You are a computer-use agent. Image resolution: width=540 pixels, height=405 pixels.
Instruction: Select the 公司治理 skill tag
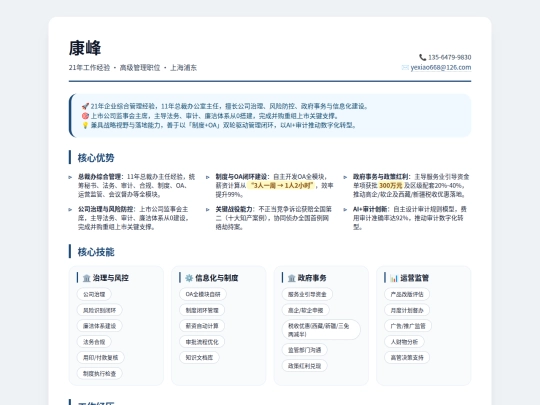94,294
